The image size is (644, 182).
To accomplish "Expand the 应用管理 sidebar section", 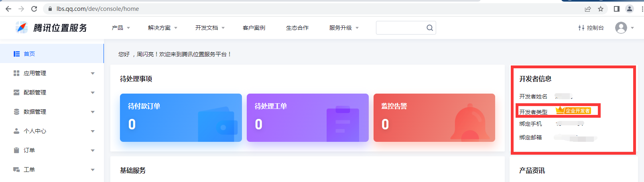I will [93, 74].
